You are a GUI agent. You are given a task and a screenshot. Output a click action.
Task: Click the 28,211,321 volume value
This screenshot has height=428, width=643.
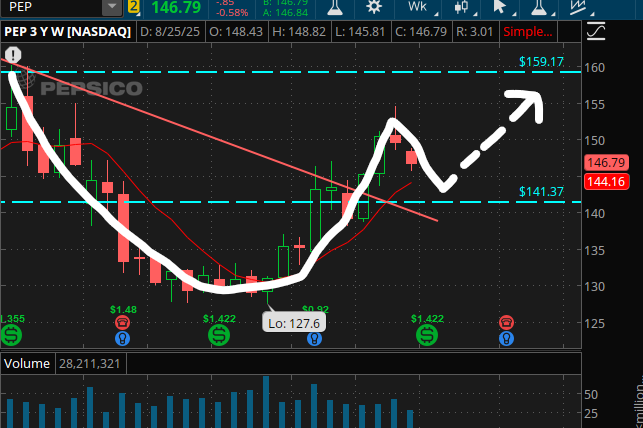(90, 364)
